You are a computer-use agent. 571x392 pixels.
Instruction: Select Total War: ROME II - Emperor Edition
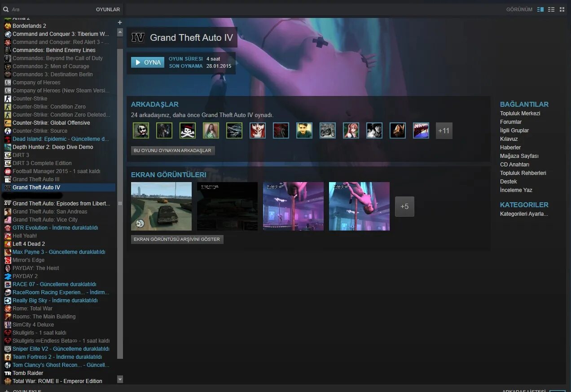pos(57,381)
